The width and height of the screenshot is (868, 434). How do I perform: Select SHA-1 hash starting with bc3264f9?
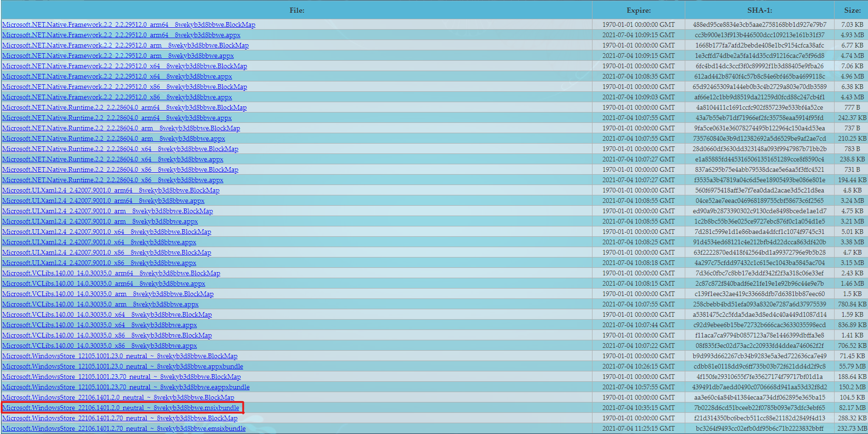(759, 428)
